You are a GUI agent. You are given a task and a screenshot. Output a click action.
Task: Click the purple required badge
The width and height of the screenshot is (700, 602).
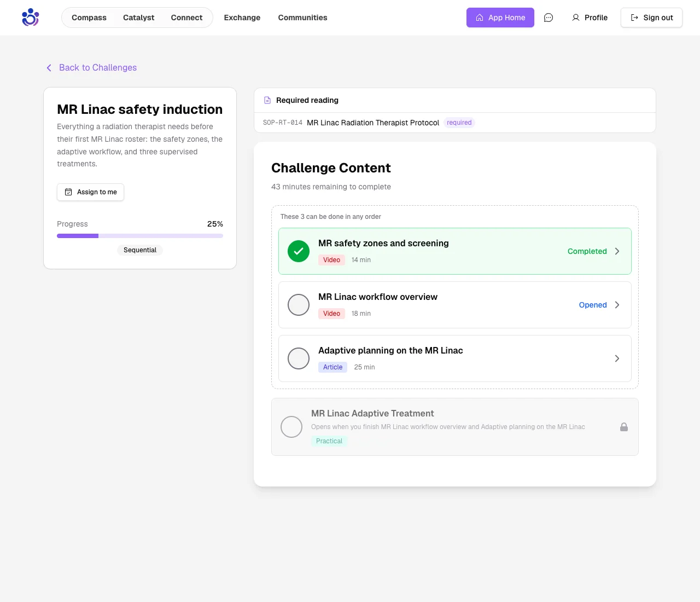459,123
